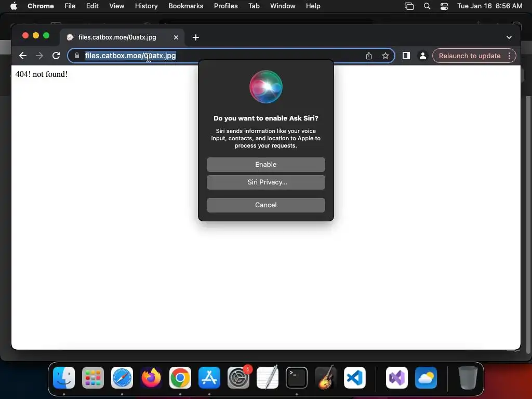Open App Store from the Dock
Image resolution: width=532 pixels, height=399 pixels.
pyautogui.click(x=209, y=378)
